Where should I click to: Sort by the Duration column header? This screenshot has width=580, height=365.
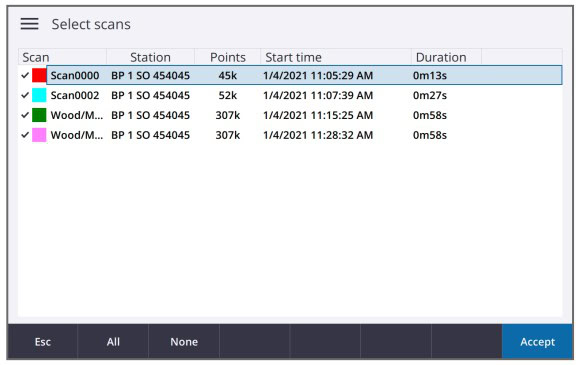tap(446, 57)
